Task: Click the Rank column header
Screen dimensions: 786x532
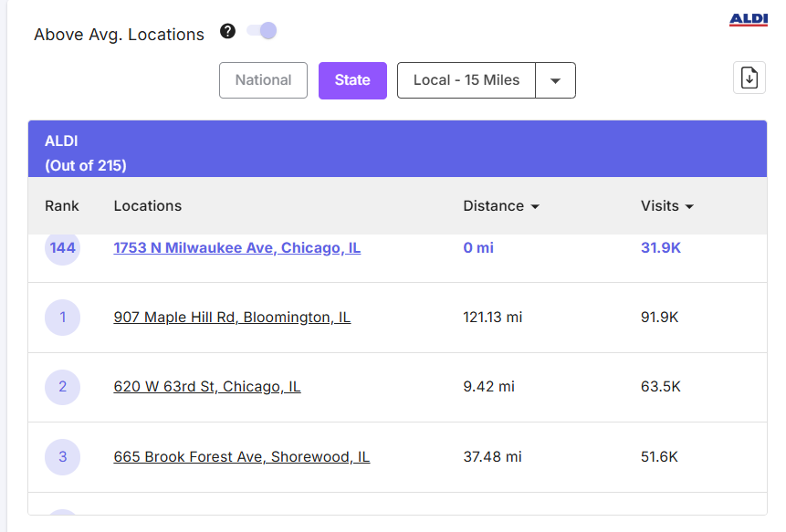Action: point(62,206)
